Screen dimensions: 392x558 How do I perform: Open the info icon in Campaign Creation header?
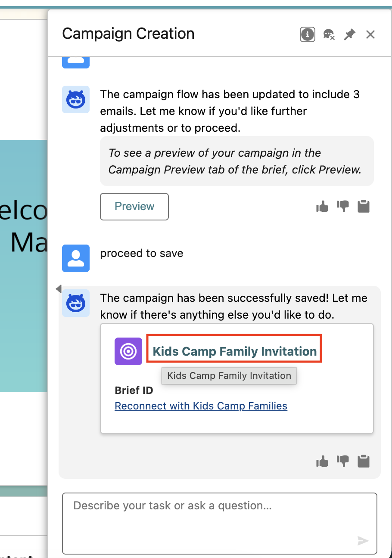[307, 34]
